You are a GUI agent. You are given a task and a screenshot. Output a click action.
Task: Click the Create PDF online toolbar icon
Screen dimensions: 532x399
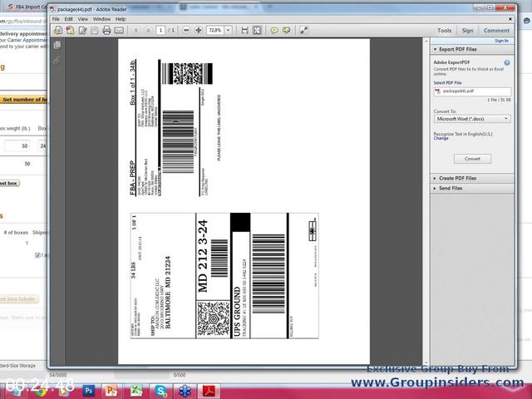click(70, 30)
